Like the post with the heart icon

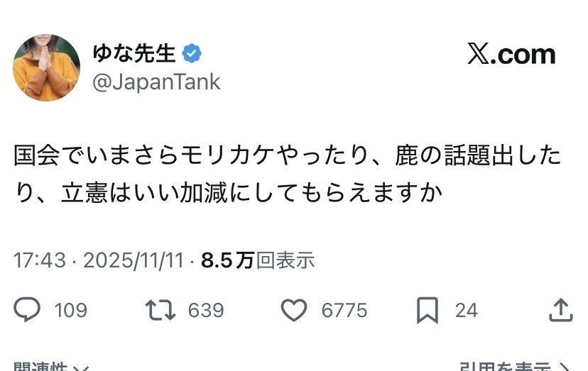tap(294, 310)
